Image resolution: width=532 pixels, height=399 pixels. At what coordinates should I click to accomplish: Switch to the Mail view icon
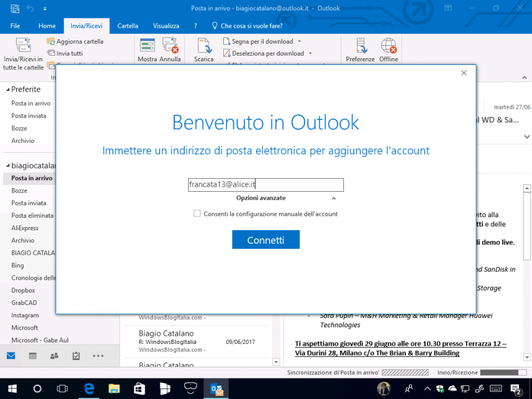[x=11, y=356]
